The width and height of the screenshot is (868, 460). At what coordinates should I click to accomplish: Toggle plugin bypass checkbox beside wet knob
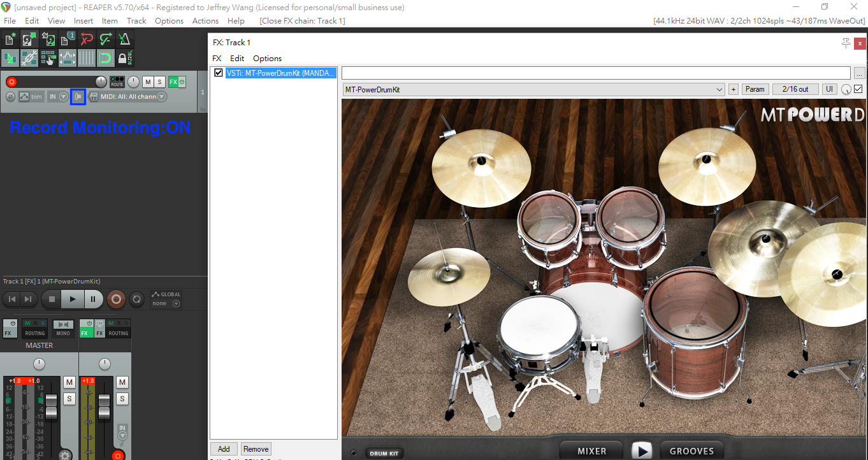[858, 89]
